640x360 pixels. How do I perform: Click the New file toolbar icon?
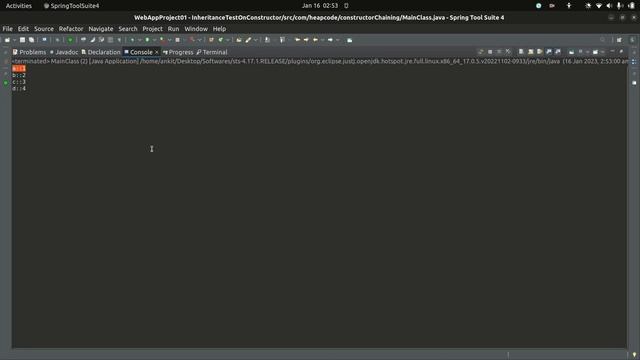click(7, 40)
